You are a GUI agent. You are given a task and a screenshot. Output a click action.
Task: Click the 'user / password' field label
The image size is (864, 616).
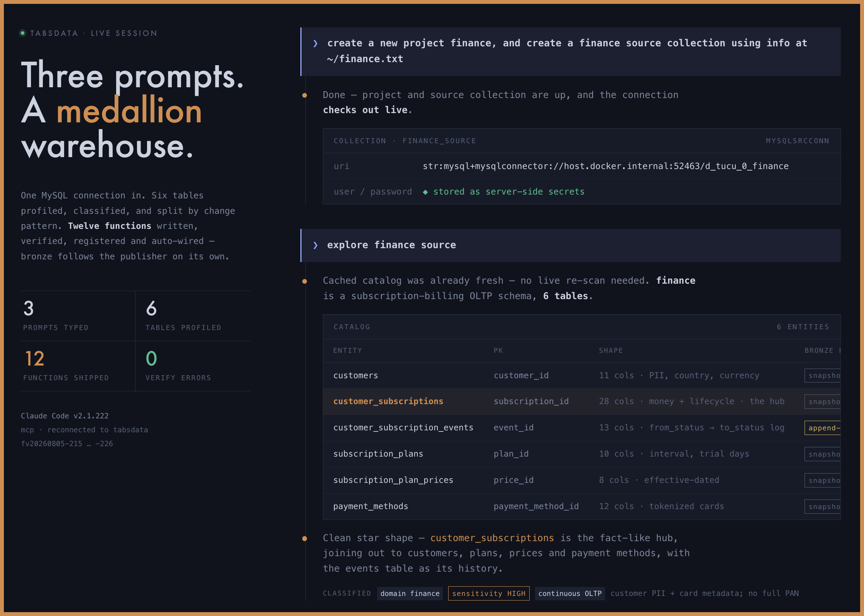click(x=373, y=192)
